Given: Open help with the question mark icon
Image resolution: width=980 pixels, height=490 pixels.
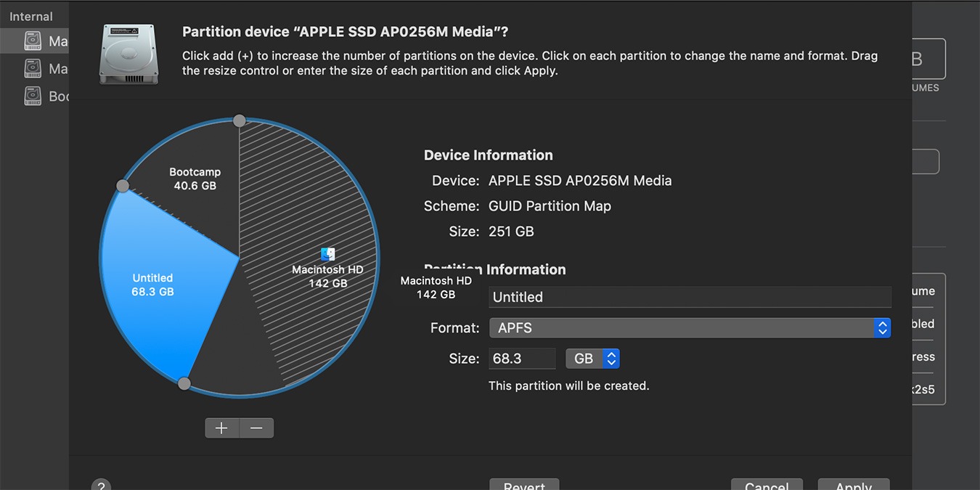Looking at the screenshot, I should pos(100,485).
